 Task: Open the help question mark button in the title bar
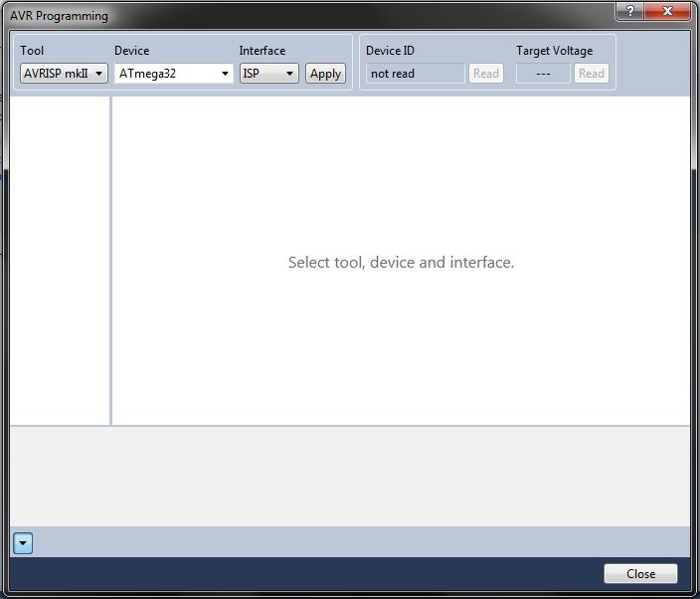pyautogui.click(x=629, y=11)
